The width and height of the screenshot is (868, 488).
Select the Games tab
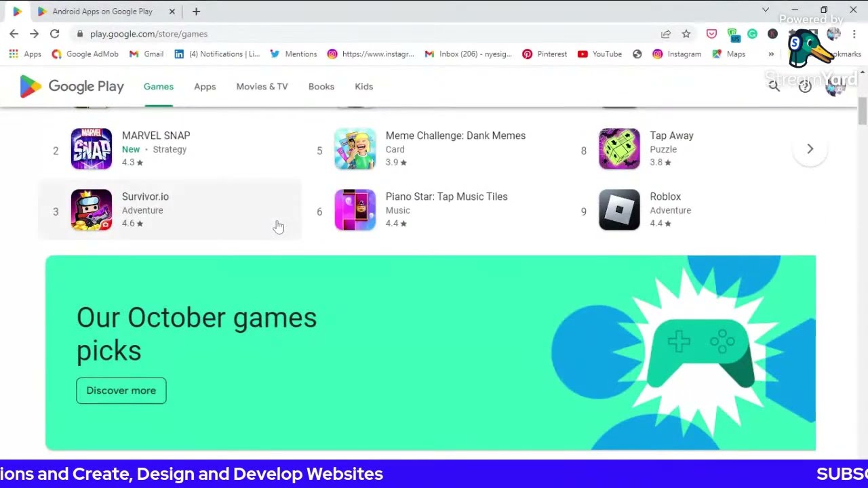pos(159,87)
